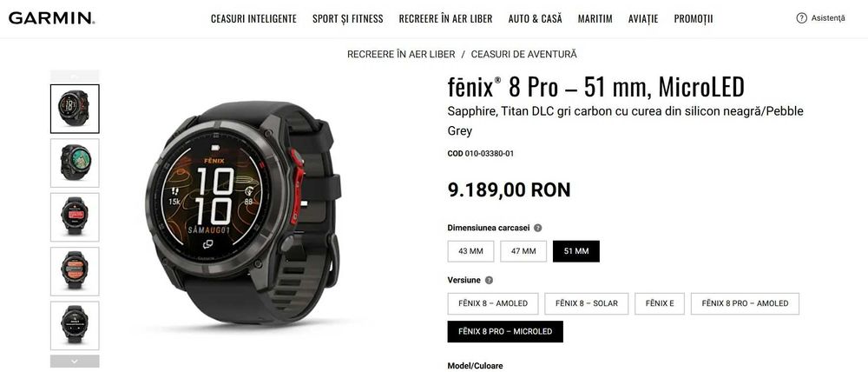Viewport: 868px width, 372px height.
Task: Go to Recreere în aer liber breadcrumb
Action: 401,55
